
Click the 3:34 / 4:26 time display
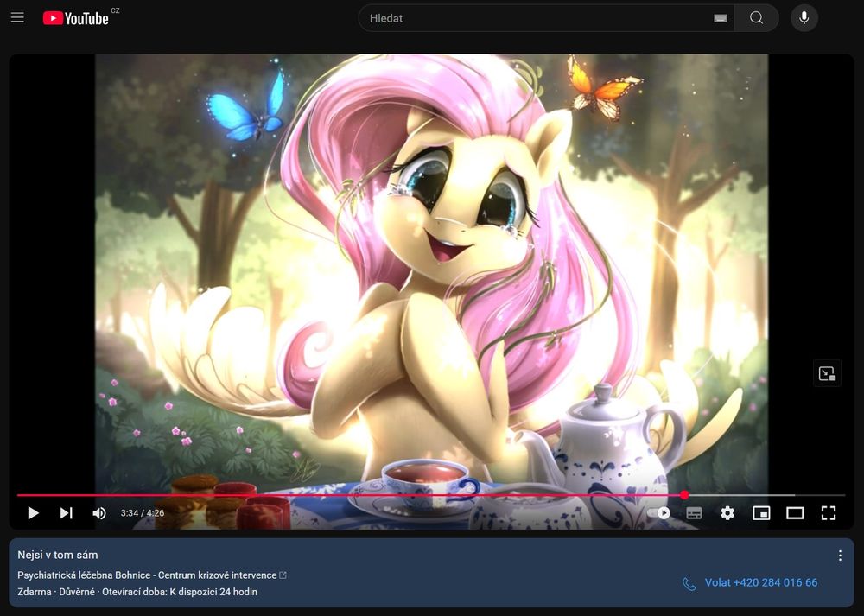(x=143, y=513)
